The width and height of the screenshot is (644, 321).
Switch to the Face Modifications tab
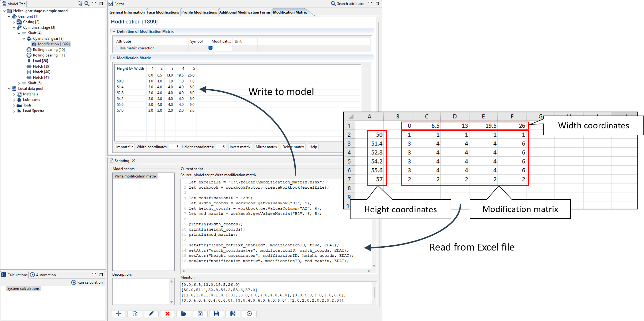[x=163, y=12]
